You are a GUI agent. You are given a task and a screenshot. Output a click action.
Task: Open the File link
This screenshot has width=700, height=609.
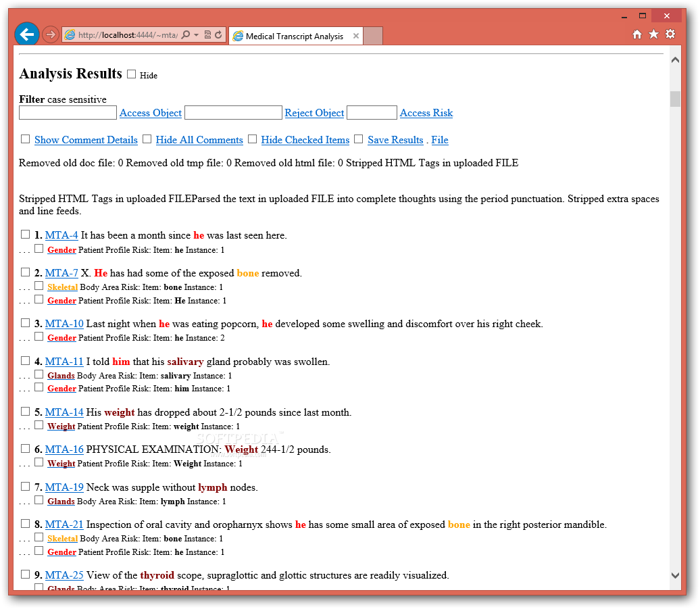pyautogui.click(x=440, y=140)
